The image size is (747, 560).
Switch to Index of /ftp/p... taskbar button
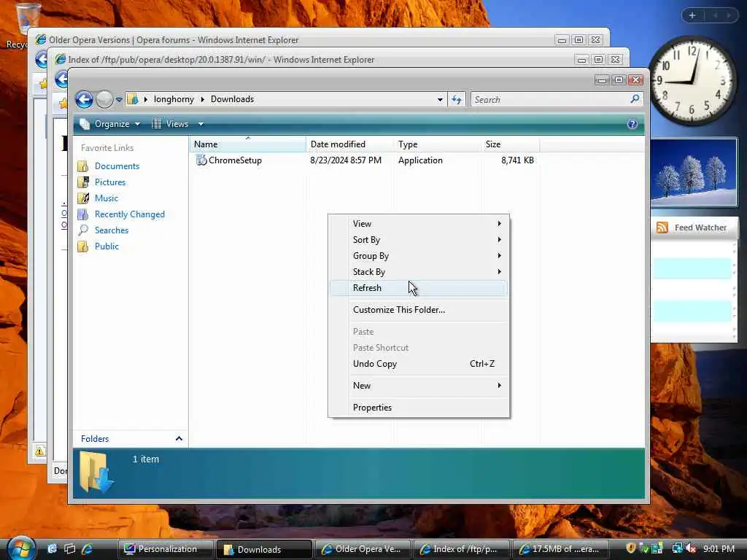[x=460, y=549]
